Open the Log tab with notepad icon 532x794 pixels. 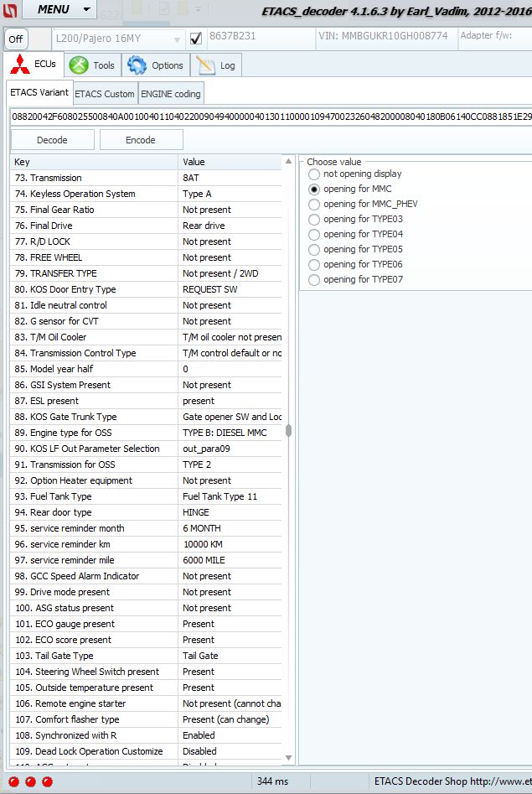point(215,65)
